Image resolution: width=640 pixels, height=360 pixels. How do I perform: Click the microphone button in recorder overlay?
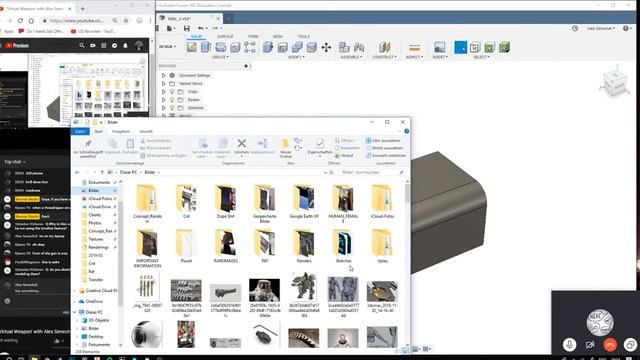click(x=569, y=344)
